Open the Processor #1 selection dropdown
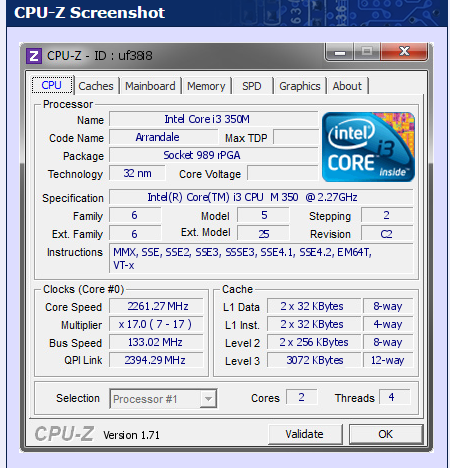The image size is (450, 469). click(x=163, y=399)
